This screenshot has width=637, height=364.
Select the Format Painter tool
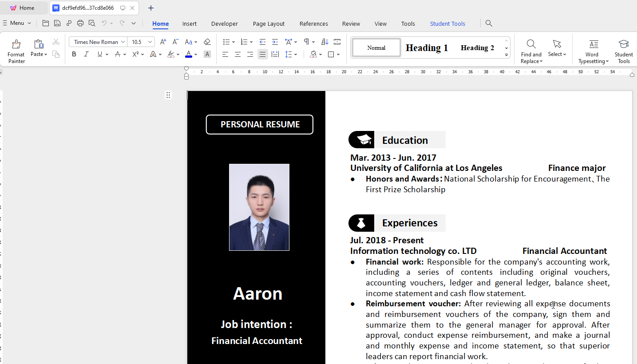16,50
